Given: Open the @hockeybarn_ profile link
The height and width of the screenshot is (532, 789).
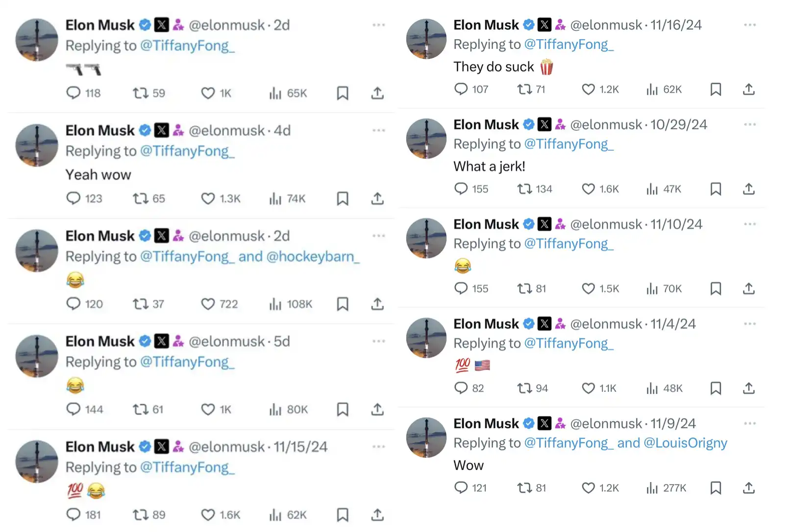Looking at the screenshot, I should click(x=313, y=257).
